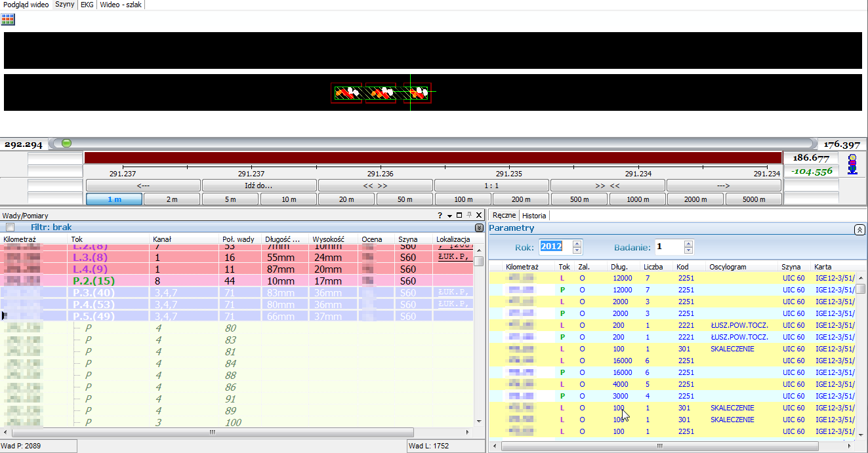
Task: Click the help question mark in Wady/Pomiary panel
Action: tap(440, 215)
